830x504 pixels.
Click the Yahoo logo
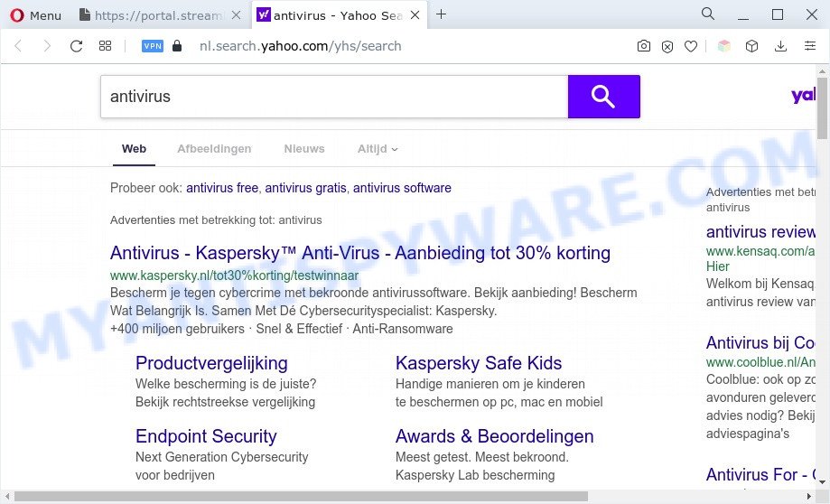pyautogui.click(x=803, y=96)
